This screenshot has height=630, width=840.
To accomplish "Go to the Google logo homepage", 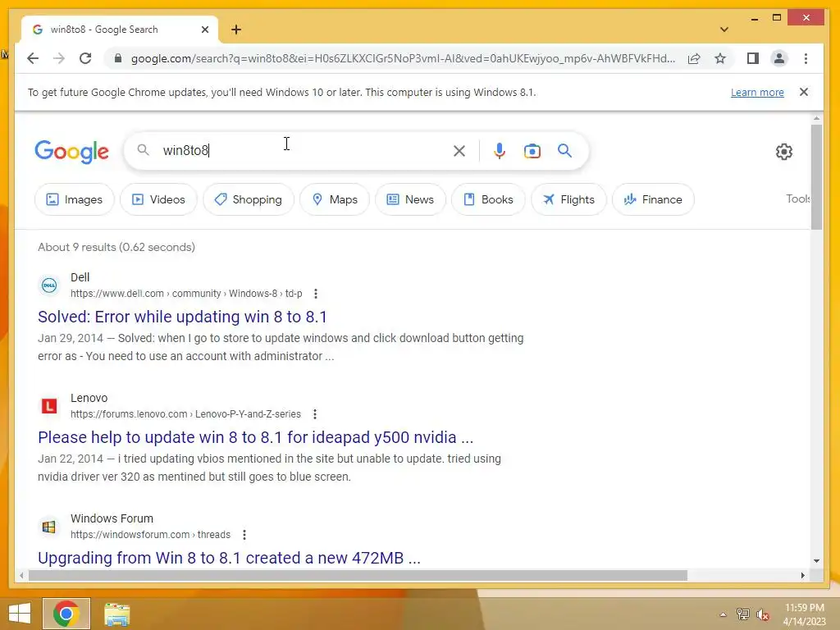I will (x=72, y=152).
